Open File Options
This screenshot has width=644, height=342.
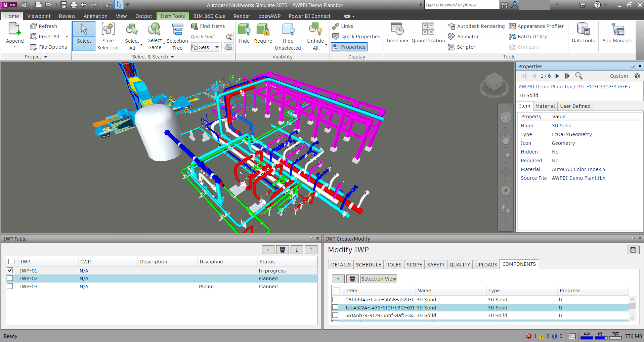tap(49, 47)
